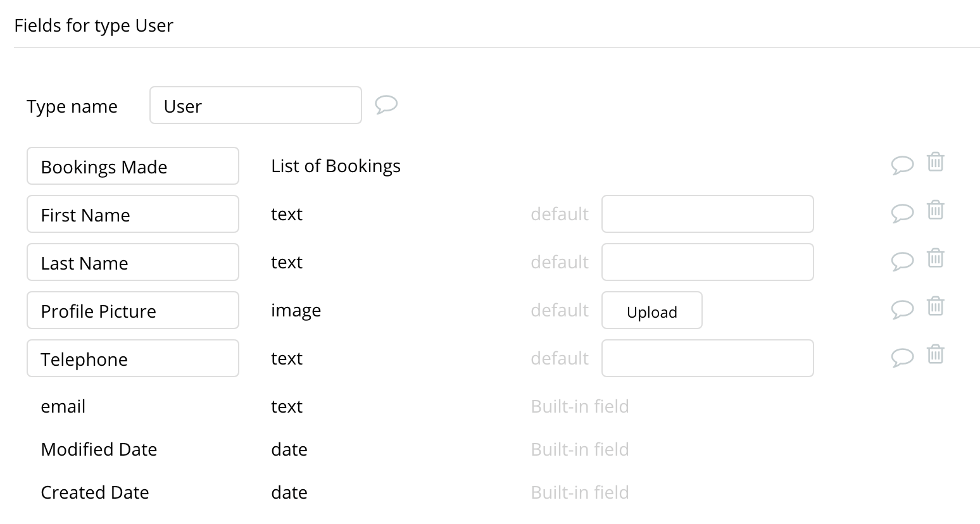Open the comment bubble next to Type name
The height and width of the screenshot is (524, 980).
tap(386, 105)
